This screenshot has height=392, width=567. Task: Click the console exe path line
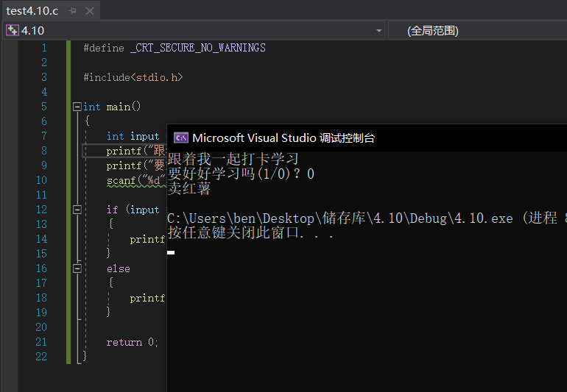click(367, 218)
